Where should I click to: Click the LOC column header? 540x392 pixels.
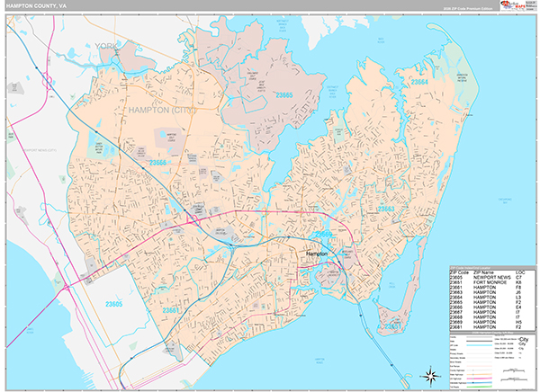coord(519,272)
